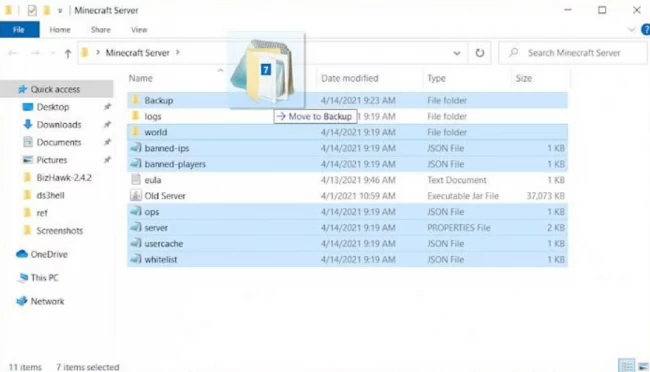Select the file name 'usercache'
The image size is (650, 372).
[164, 244]
